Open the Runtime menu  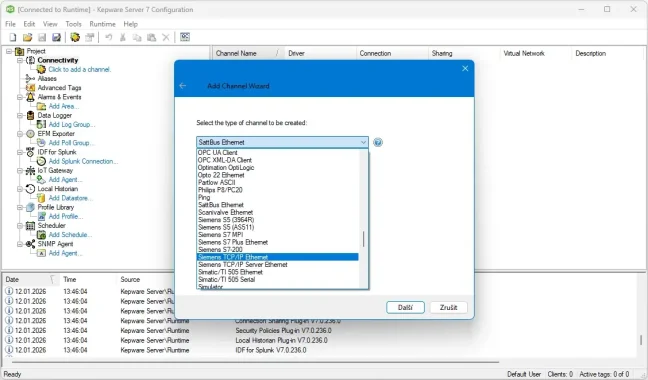[102, 24]
